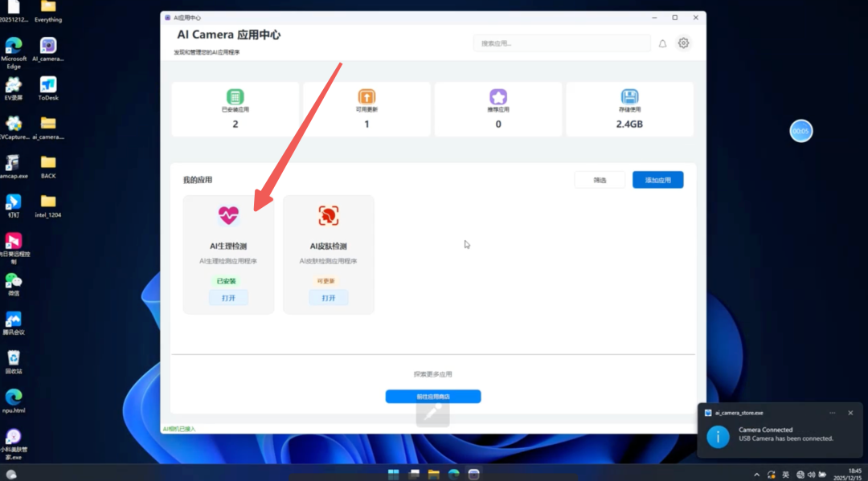
Task: Open the Windows Start menu
Action: pyautogui.click(x=393, y=474)
